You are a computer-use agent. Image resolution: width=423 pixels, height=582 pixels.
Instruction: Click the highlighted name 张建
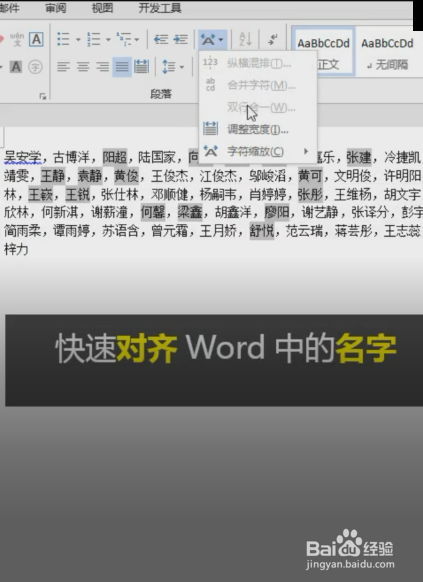coord(359,157)
